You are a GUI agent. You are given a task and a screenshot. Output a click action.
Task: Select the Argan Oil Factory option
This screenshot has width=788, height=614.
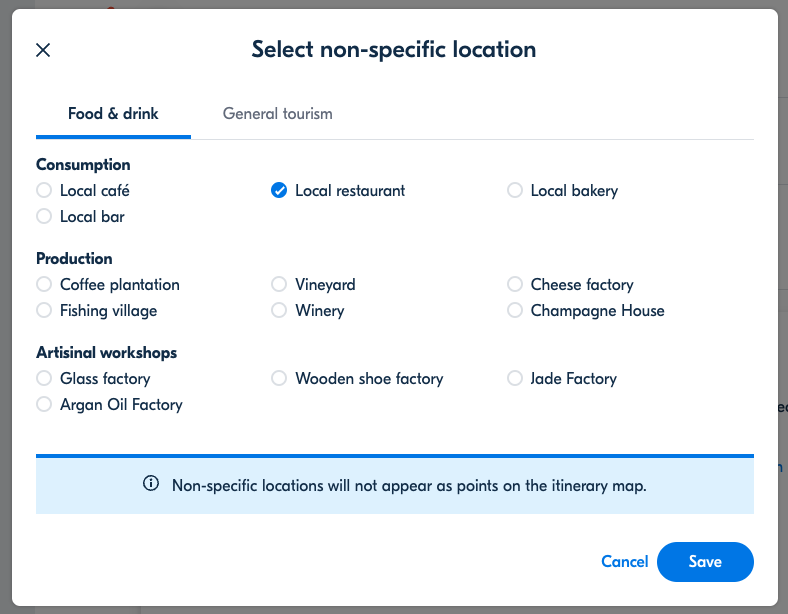(x=44, y=404)
